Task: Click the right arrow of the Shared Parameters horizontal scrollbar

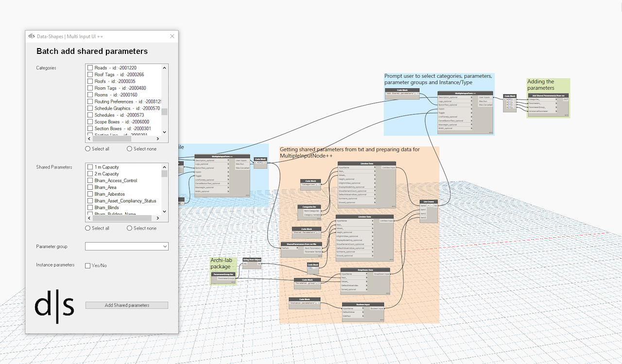Action: tap(158, 218)
